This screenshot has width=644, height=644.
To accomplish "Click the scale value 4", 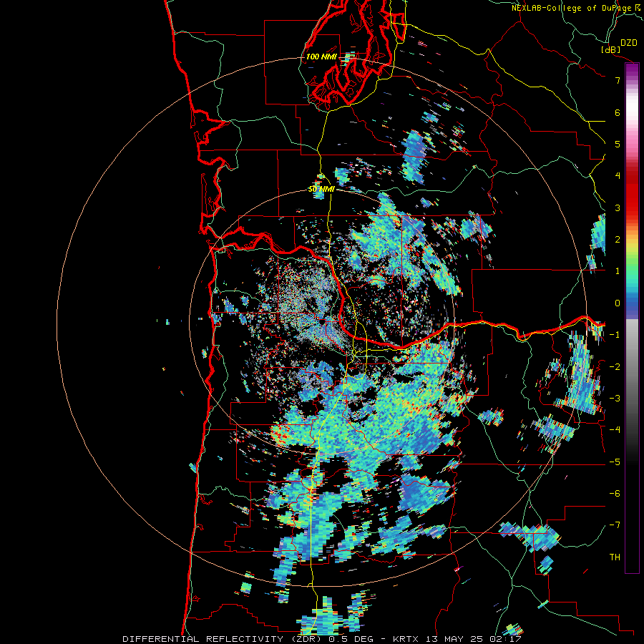I will (x=618, y=176).
